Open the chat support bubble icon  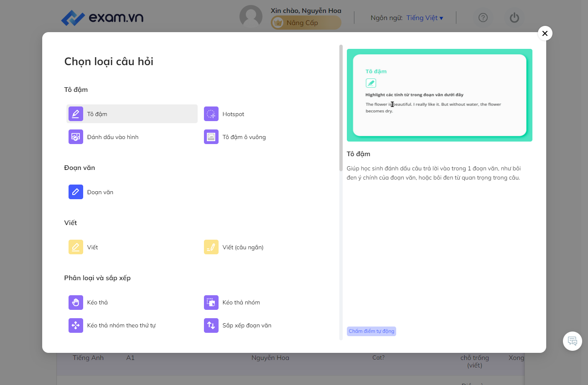[x=573, y=341]
